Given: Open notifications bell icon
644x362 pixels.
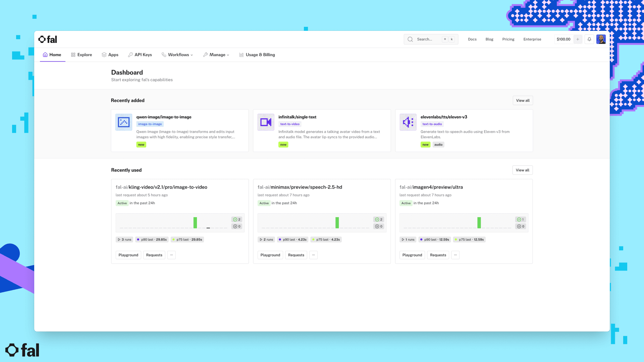Looking at the screenshot, I should tap(589, 39).
